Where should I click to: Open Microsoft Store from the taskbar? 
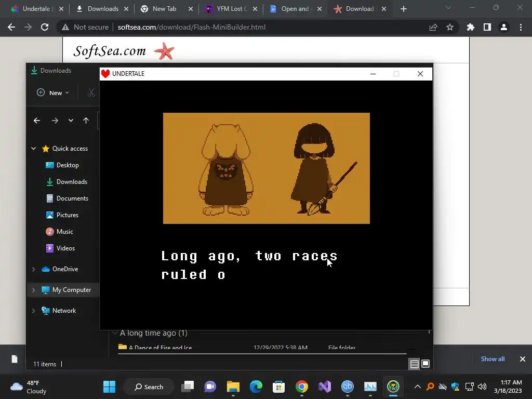tap(278, 387)
